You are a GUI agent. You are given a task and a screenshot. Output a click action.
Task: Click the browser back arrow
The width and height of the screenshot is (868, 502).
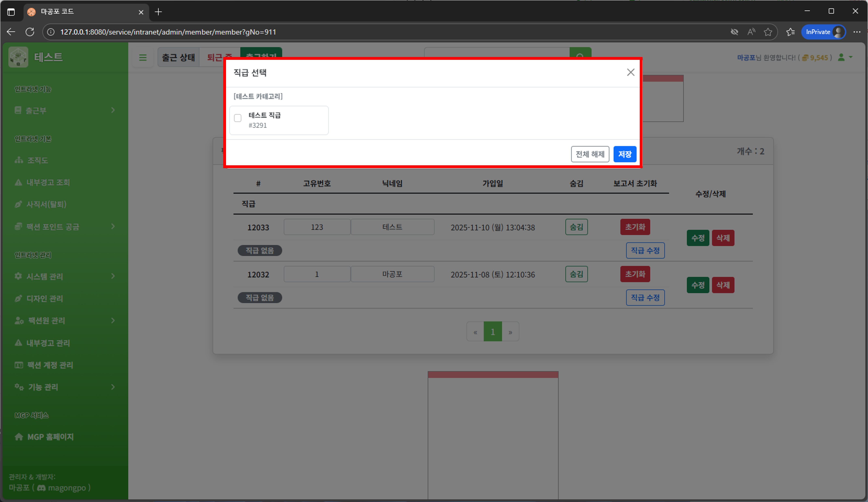coord(11,32)
